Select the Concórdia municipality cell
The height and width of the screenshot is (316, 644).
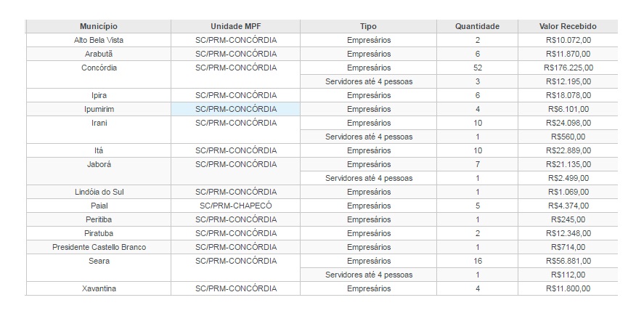tap(99, 68)
